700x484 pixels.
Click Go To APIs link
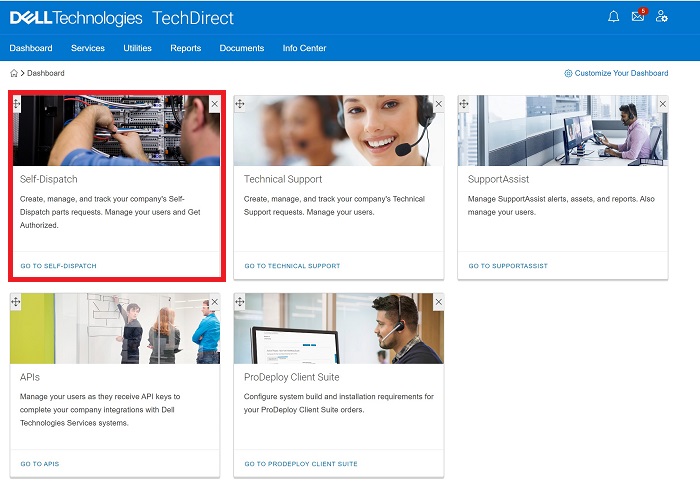(40, 464)
